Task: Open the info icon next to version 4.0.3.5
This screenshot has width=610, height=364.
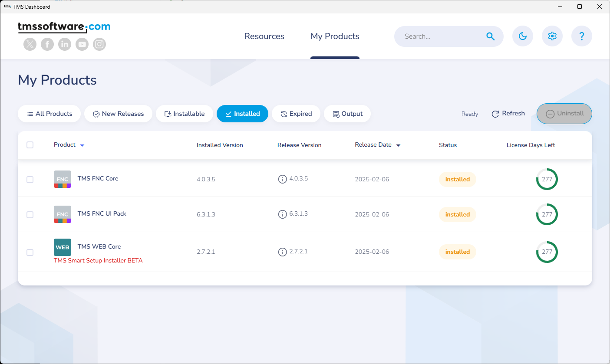Action: (283, 179)
